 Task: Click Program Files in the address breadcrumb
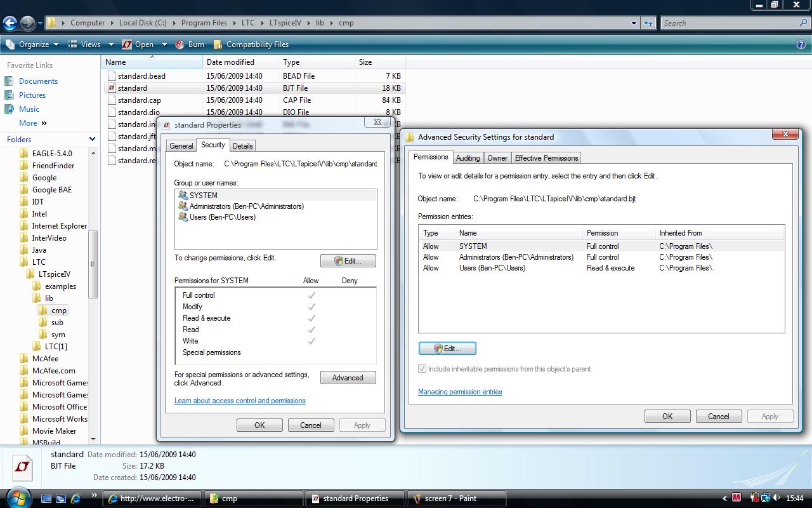click(x=204, y=23)
